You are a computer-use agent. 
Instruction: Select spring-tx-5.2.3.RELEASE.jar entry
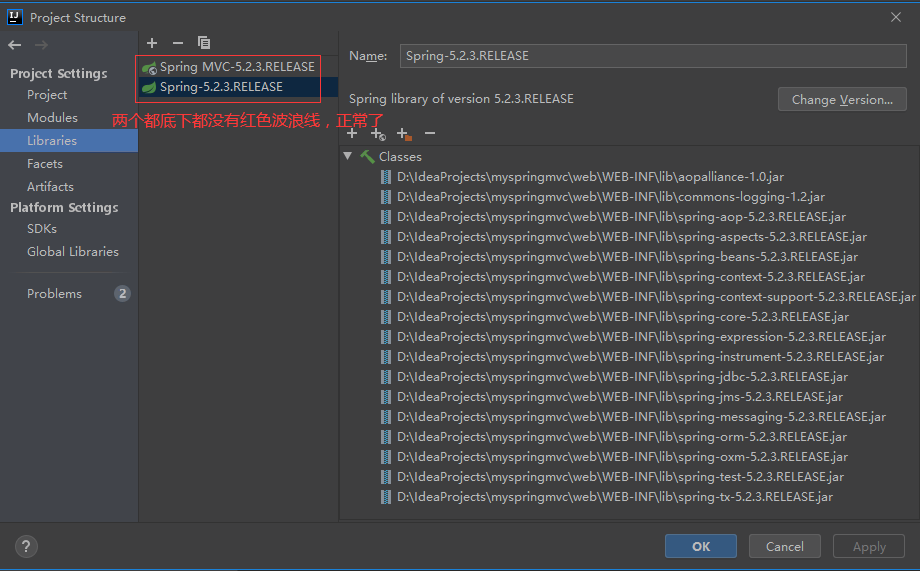click(x=615, y=496)
